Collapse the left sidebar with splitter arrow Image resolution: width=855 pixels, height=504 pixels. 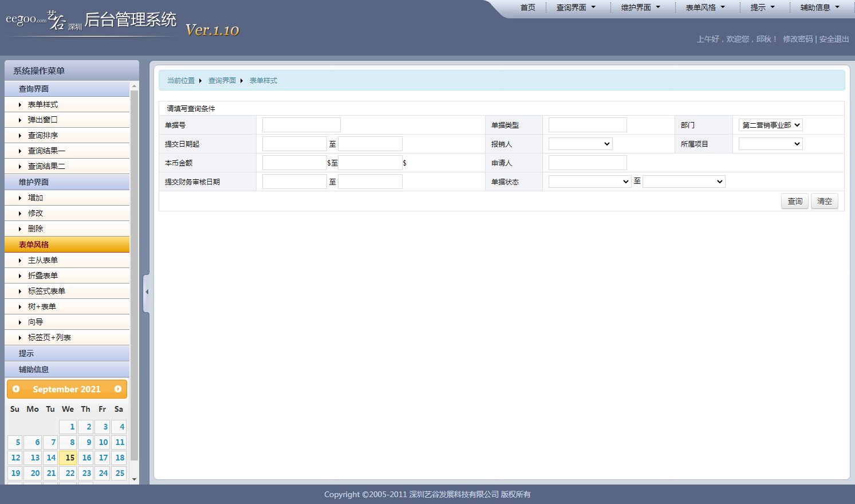(x=147, y=292)
